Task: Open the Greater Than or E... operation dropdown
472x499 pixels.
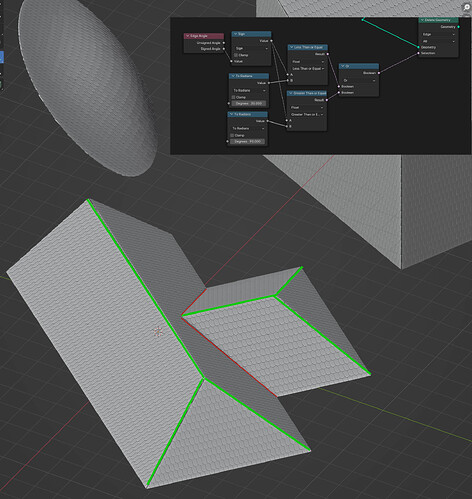Action: pos(307,114)
